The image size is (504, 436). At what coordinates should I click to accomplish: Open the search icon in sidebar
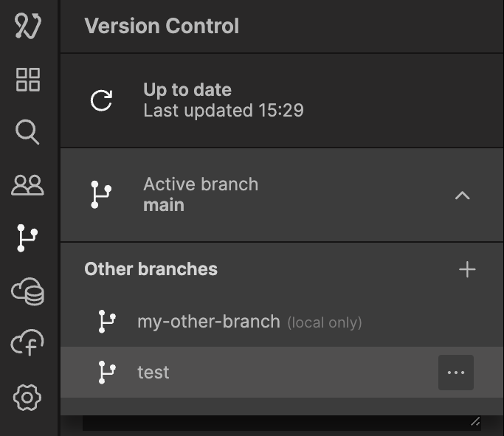27,133
